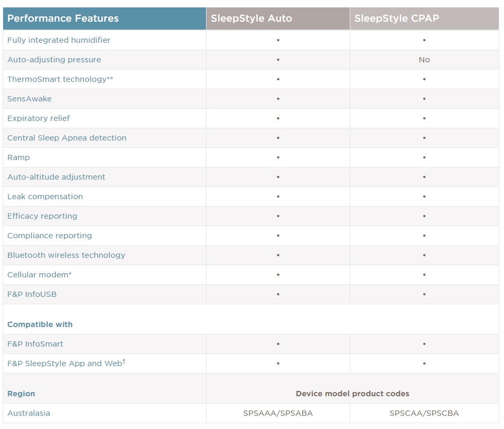Click the F&P InfoUSB row label
504x429 pixels.
(x=32, y=294)
